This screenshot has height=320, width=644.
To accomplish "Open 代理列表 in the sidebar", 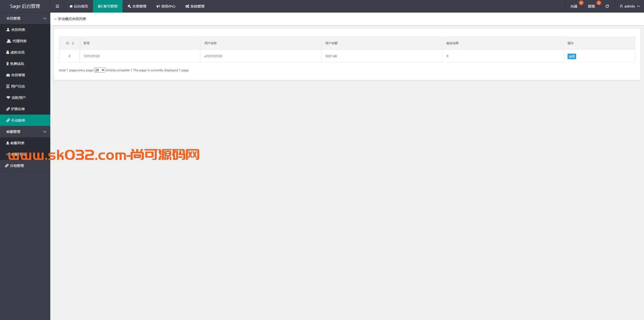I will click(19, 41).
